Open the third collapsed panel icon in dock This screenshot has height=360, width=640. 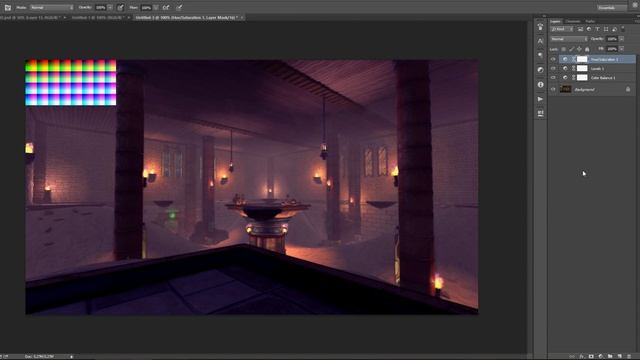point(540,55)
